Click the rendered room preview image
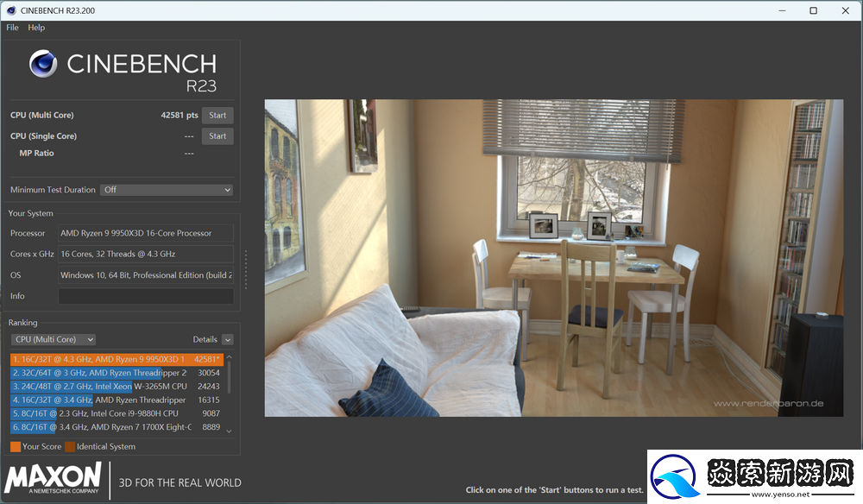 coord(553,257)
